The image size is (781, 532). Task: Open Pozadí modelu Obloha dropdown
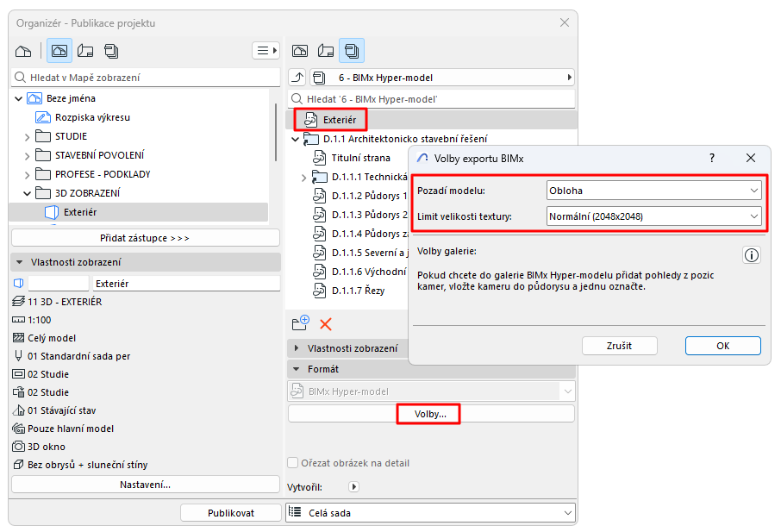point(654,191)
